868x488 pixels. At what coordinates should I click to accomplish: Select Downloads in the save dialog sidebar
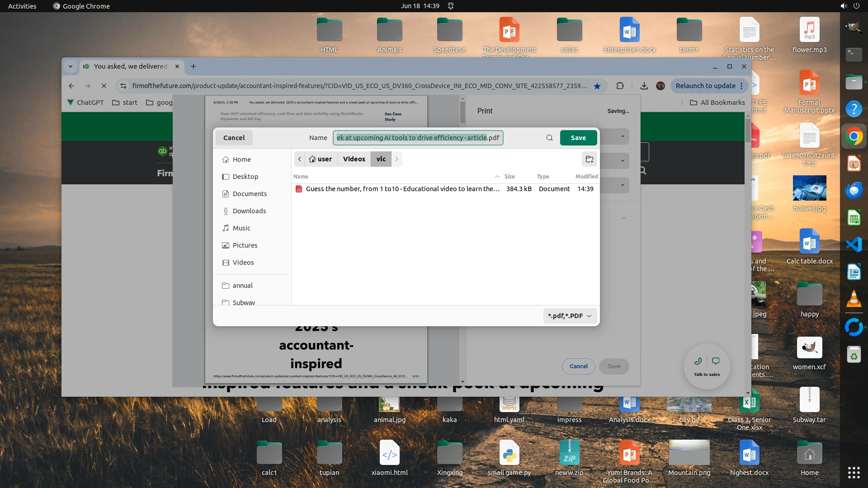(249, 211)
